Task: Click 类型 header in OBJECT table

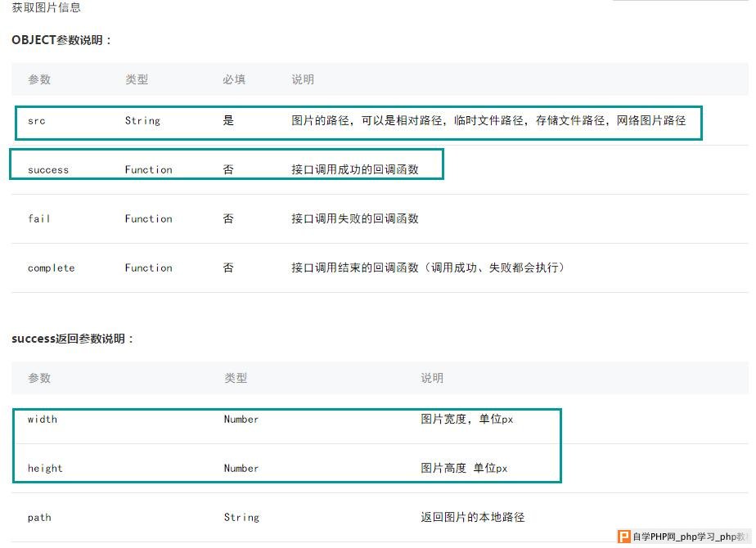Action: coord(137,79)
